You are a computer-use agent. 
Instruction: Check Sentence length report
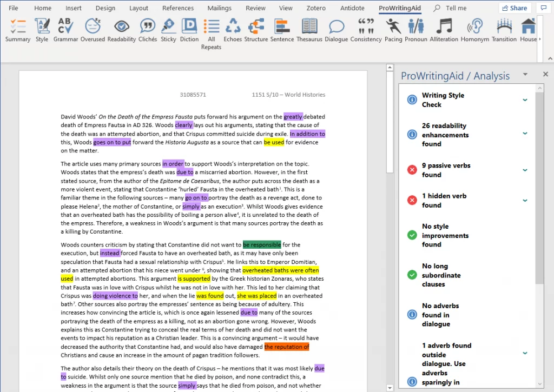[x=282, y=31]
